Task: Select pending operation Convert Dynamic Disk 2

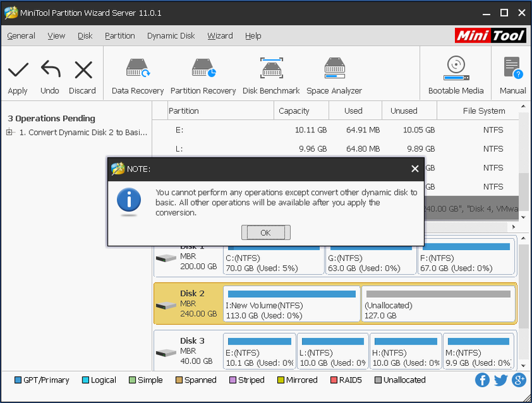Action: [83, 132]
